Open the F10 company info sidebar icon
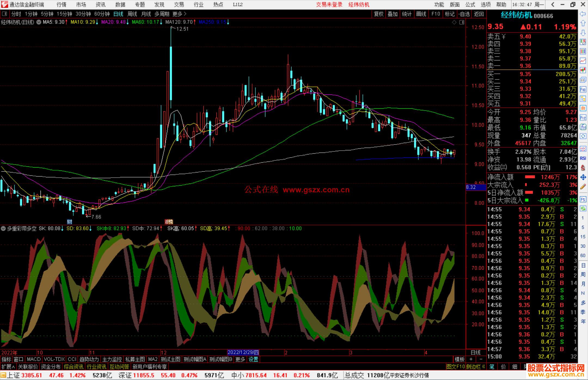The image size is (588, 380). click(583, 89)
